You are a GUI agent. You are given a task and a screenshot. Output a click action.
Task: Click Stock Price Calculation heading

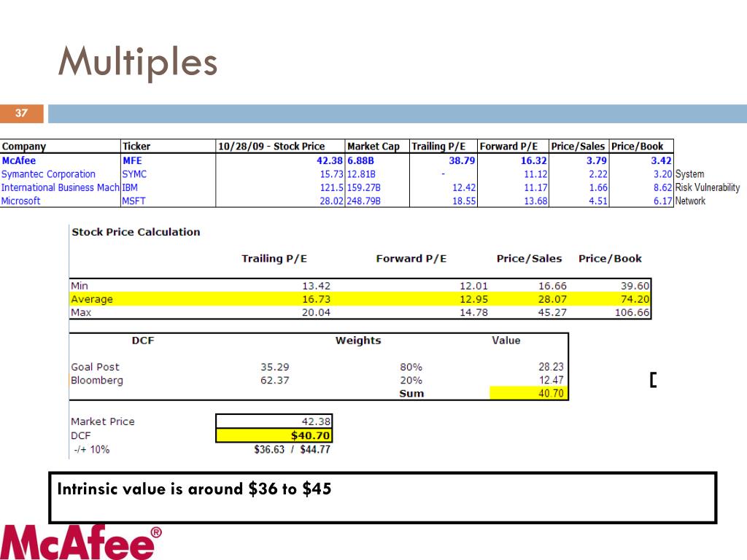pos(136,232)
